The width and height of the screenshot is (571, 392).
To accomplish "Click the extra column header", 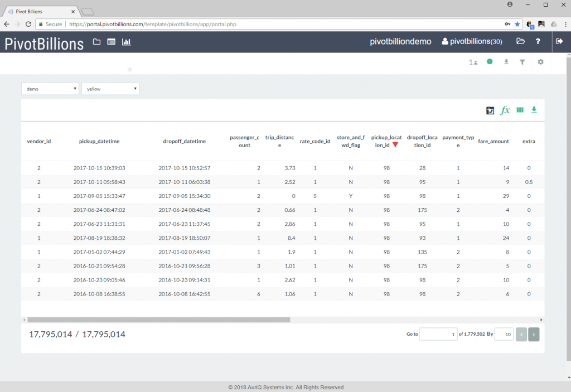I will [x=529, y=141].
